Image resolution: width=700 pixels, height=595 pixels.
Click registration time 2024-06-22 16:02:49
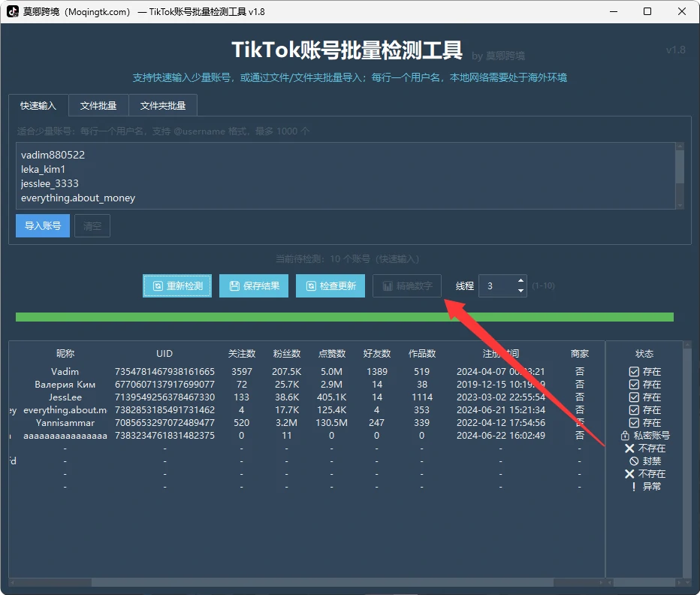(500, 436)
